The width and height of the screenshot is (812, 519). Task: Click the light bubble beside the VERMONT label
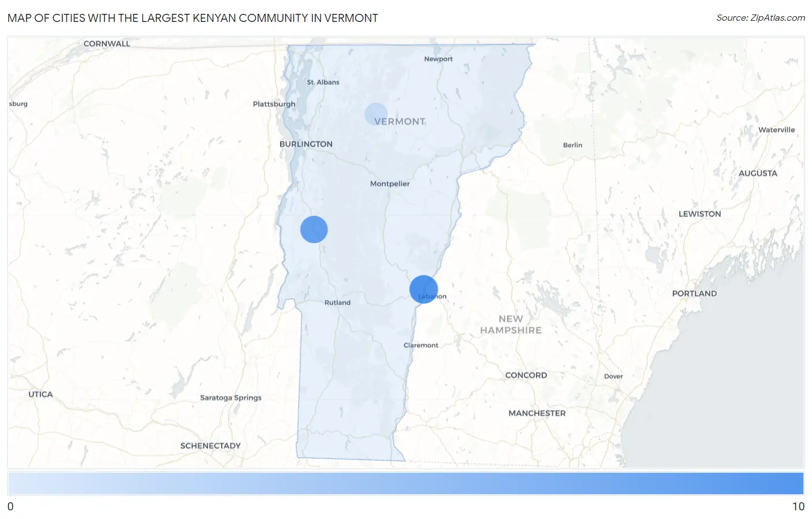coord(376,114)
